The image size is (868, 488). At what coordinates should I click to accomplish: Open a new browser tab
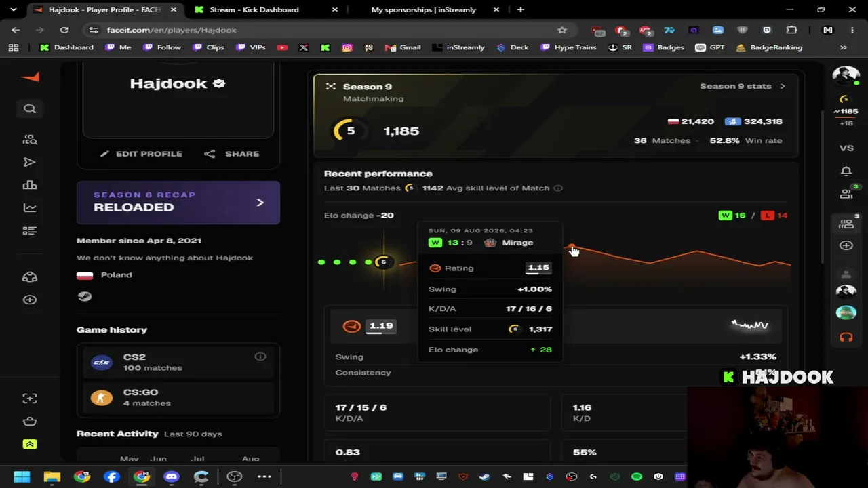pyautogui.click(x=521, y=9)
